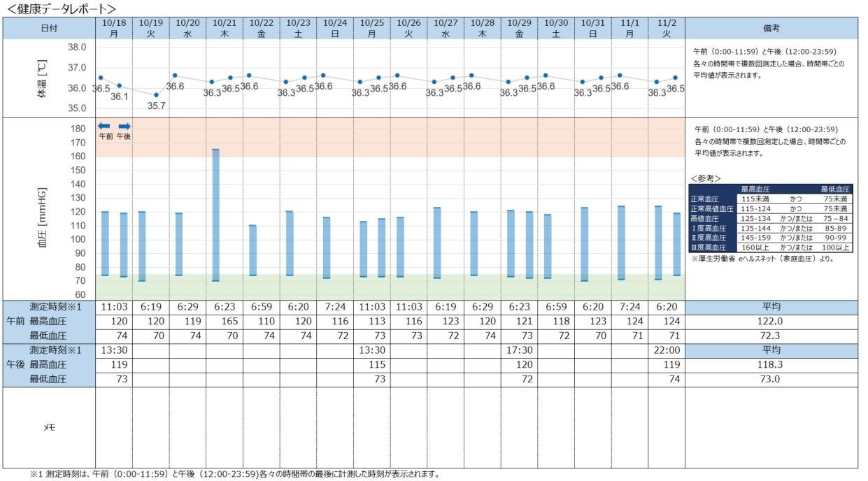This screenshot has width=868, height=481.
Task: Select the 17:30 afternoon measurement time
Action: pyautogui.click(x=519, y=350)
